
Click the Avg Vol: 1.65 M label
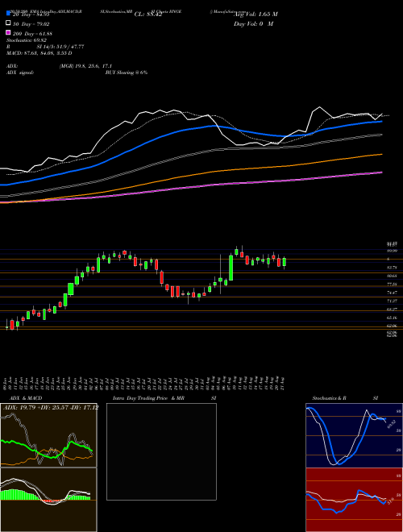click(256, 15)
